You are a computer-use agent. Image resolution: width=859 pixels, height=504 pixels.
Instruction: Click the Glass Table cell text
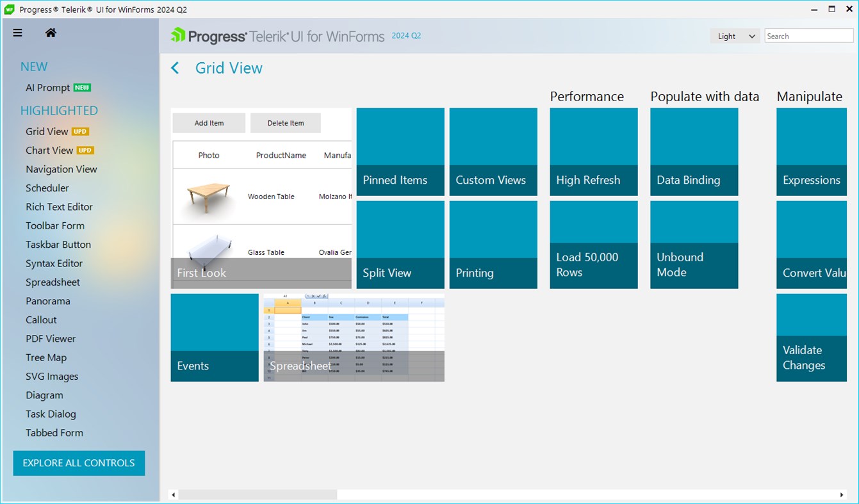tap(266, 252)
